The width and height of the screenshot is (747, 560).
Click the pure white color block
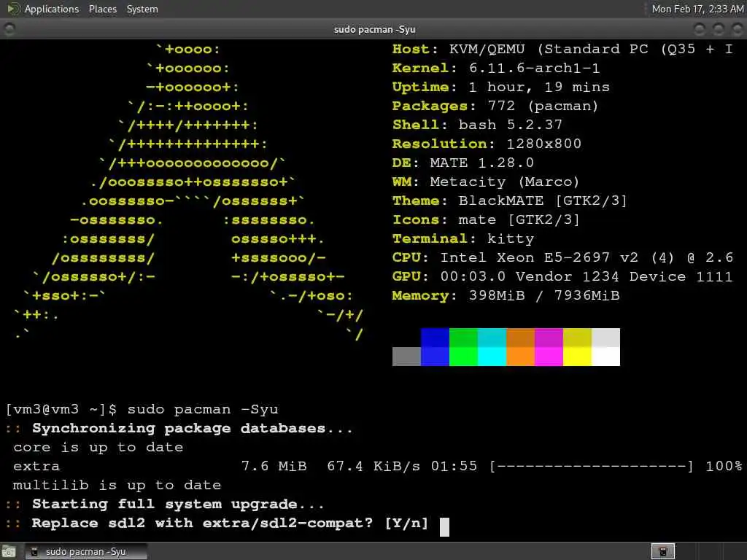pyautogui.click(x=605, y=356)
